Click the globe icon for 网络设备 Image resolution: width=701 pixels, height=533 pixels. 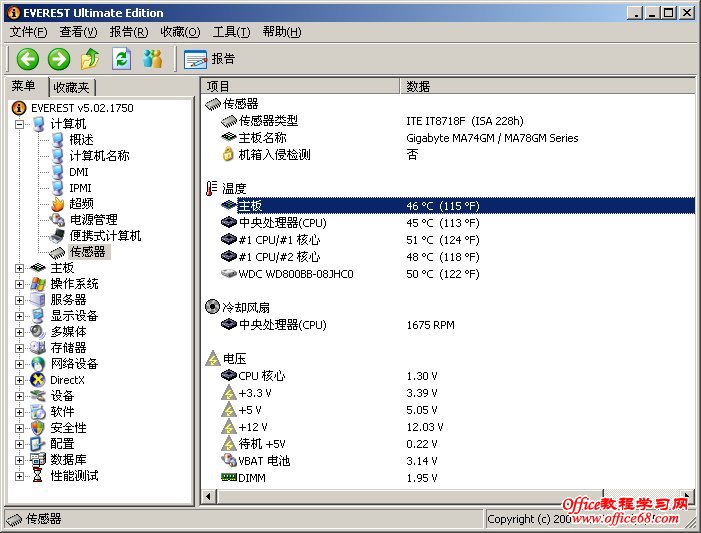38,364
